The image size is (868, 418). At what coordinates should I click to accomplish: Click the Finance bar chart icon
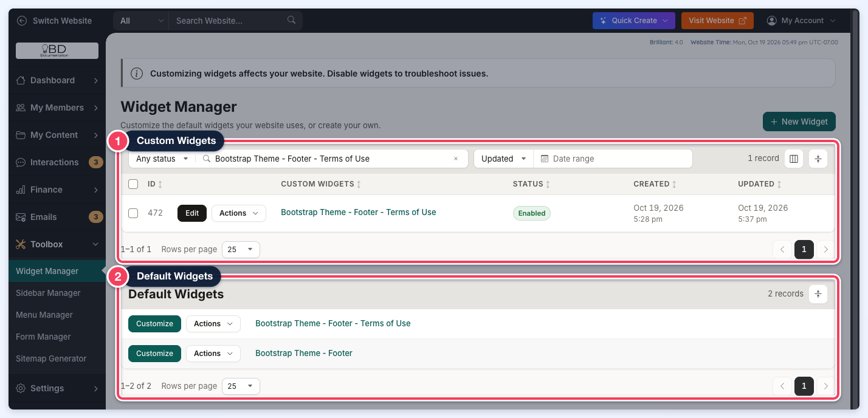point(21,190)
